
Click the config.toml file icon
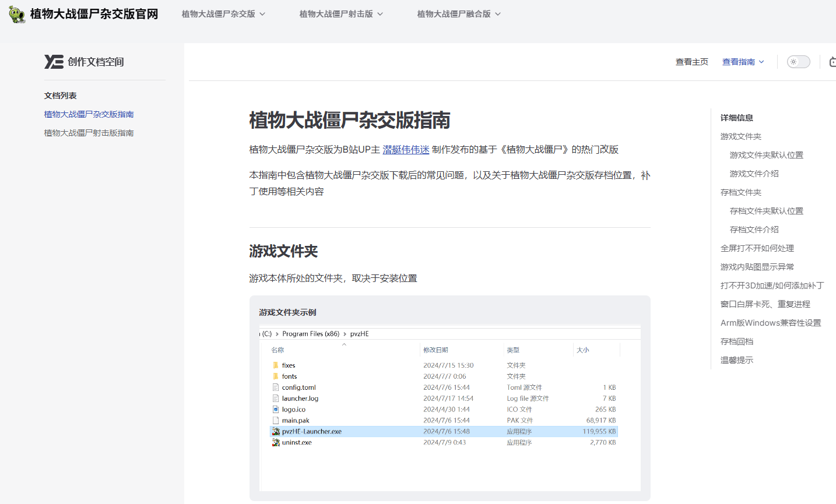276,387
